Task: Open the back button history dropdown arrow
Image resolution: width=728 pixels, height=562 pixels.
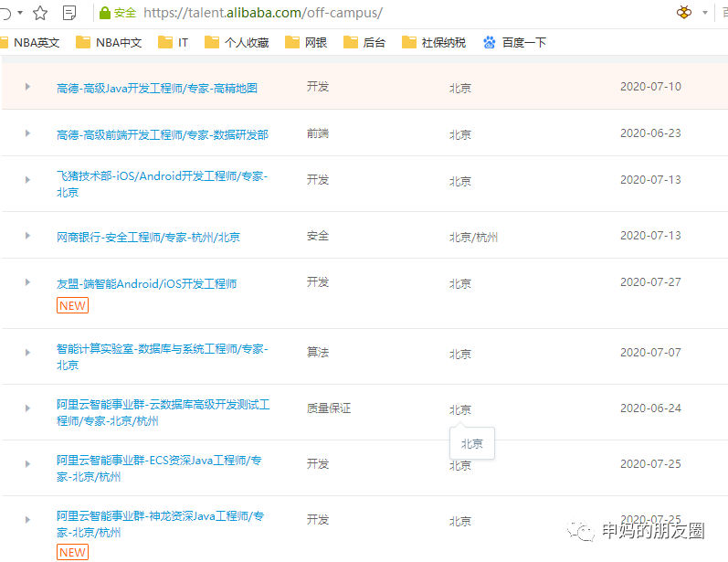Action: point(20,13)
